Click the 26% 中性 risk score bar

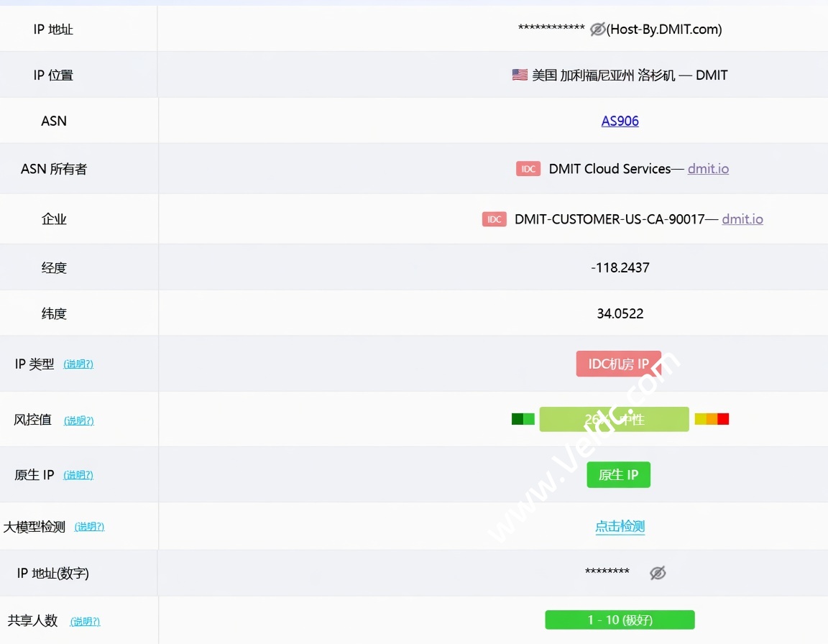click(x=614, y=419)
